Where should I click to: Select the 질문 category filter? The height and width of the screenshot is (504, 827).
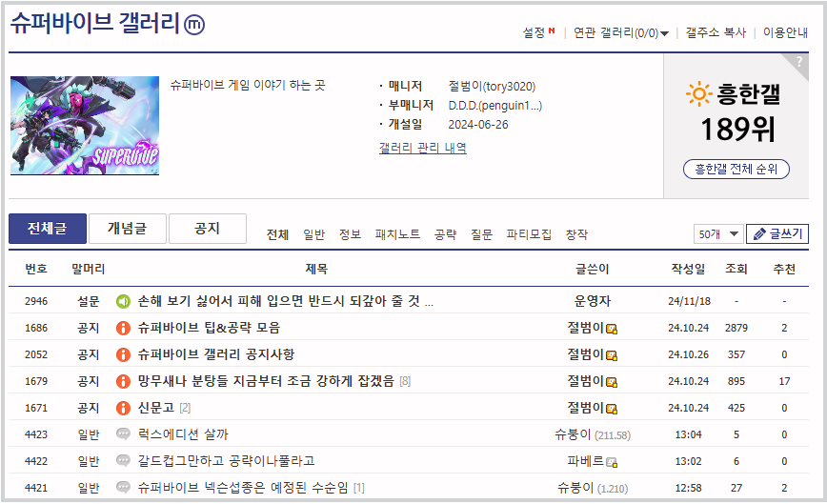[481, 234]
